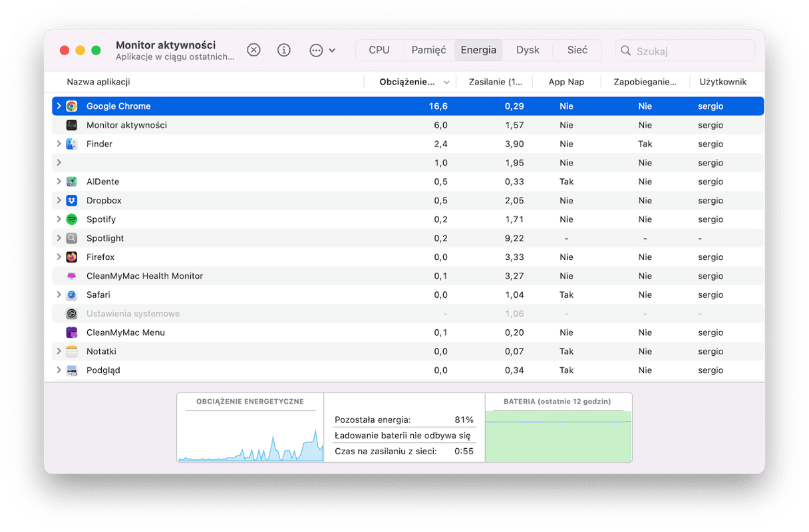Image resolution: width=809 pixels, height=532 pixels.
Task: Open the Dysk tab
Action: pyautogui.click(x=528, y=50)
